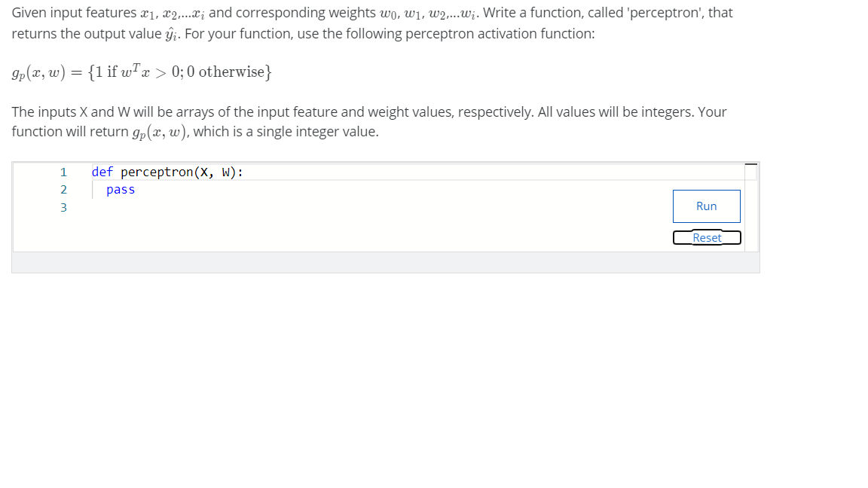Place cursor on the 'pass' statement
The image size is (868, 488).
click(x=120, y=190)
